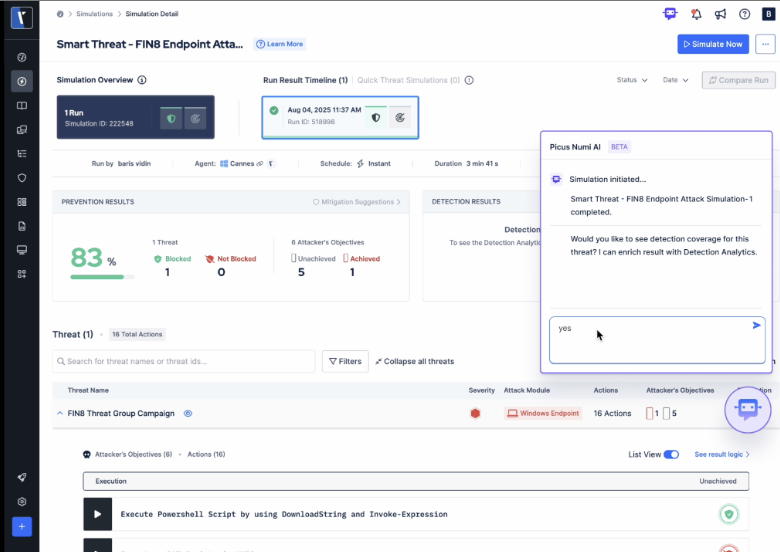Click the Simulate Now button

tap(712, 44)
